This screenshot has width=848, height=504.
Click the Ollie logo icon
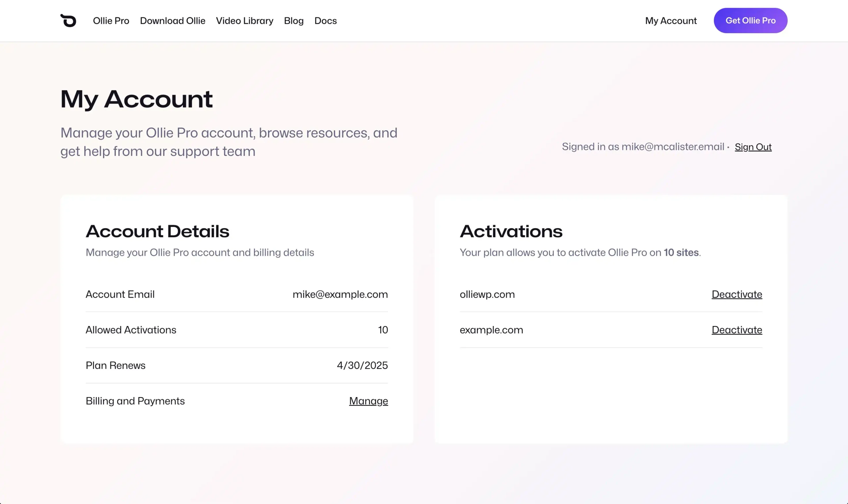[68, 21]
